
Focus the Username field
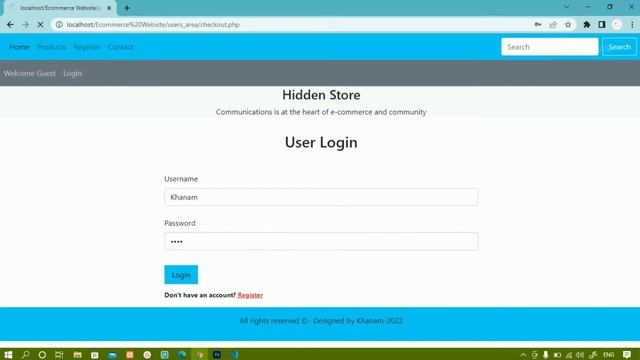[321, 197]
